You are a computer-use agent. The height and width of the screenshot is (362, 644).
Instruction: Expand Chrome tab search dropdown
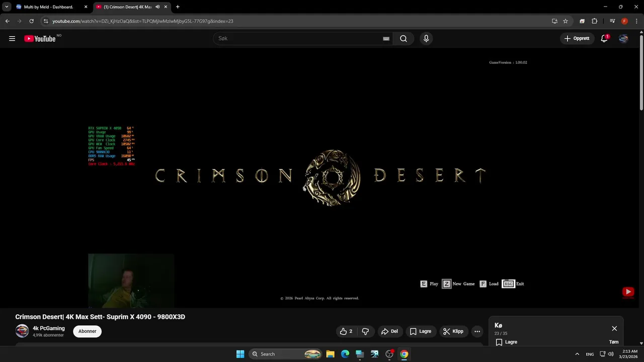click(x=7, y=7)
